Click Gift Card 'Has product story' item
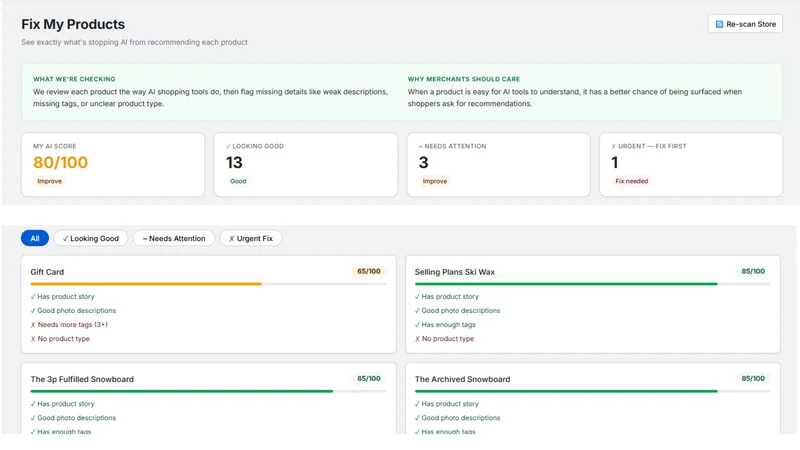This screenshot has width=800, height=450. (x=62, y=296)
